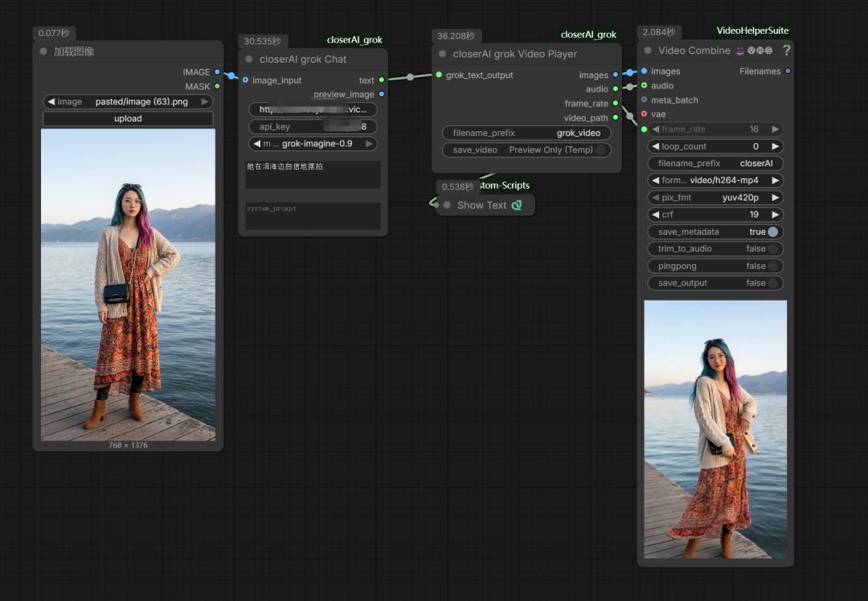Click the system_prompt text field

tap(313, 215)
